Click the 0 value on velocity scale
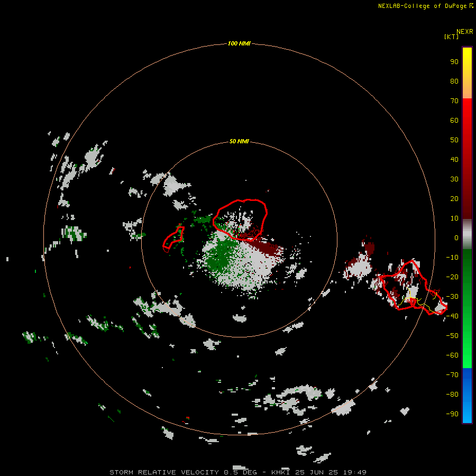 point(456,237)
